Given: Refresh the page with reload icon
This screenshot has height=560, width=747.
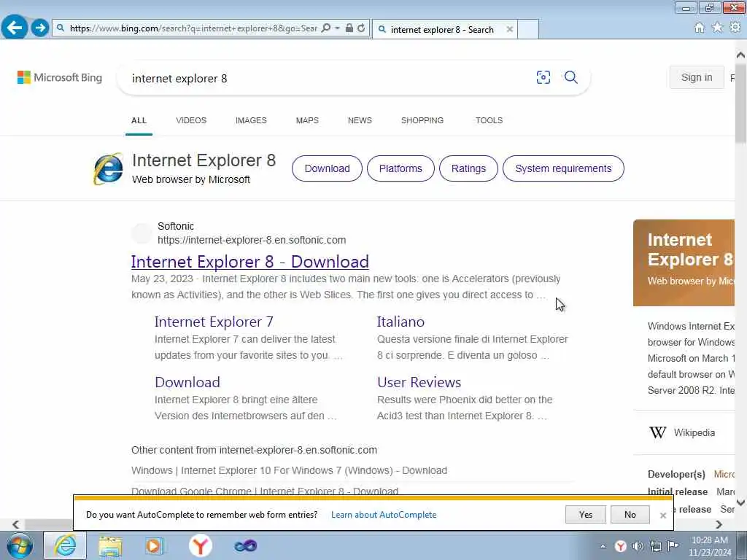Looking at the screenshot, I should 361,28.
